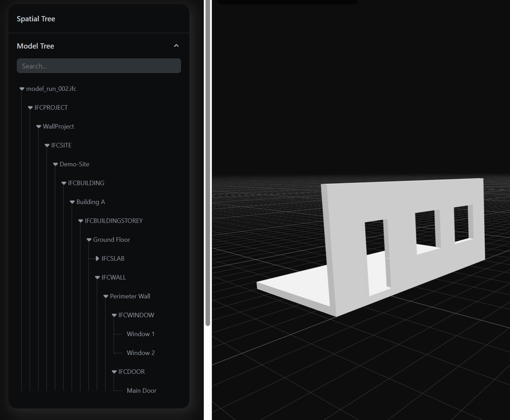Collapse the IFCDOOR node arrow
The image size is (510, 420).
pos(114,372)
